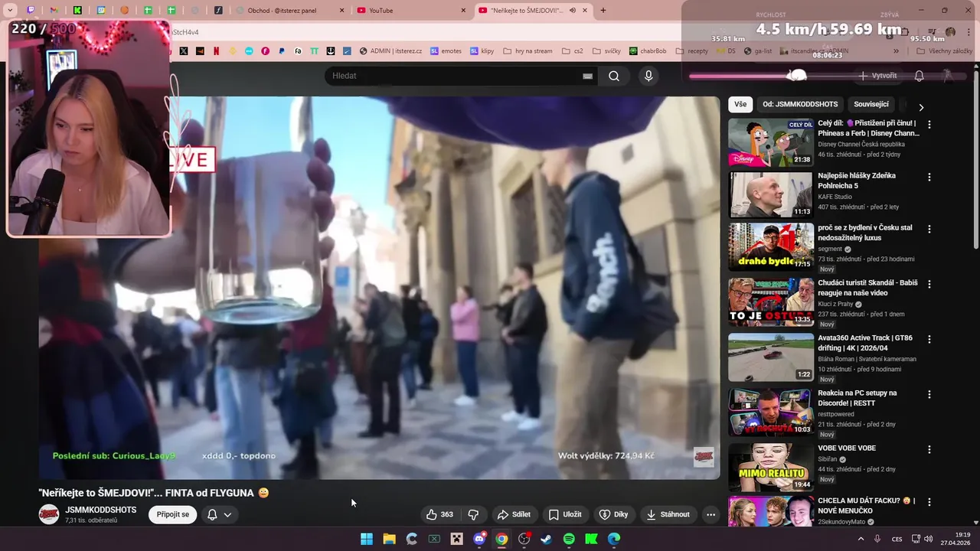This screenshot has width=980, height=551.
Task: Open options menu for VOBE VOBE VOBE video
Action: pos(929,449)
